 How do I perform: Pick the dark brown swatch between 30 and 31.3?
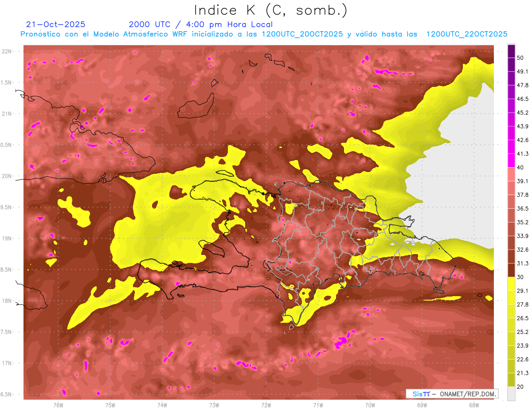point(511,270)
